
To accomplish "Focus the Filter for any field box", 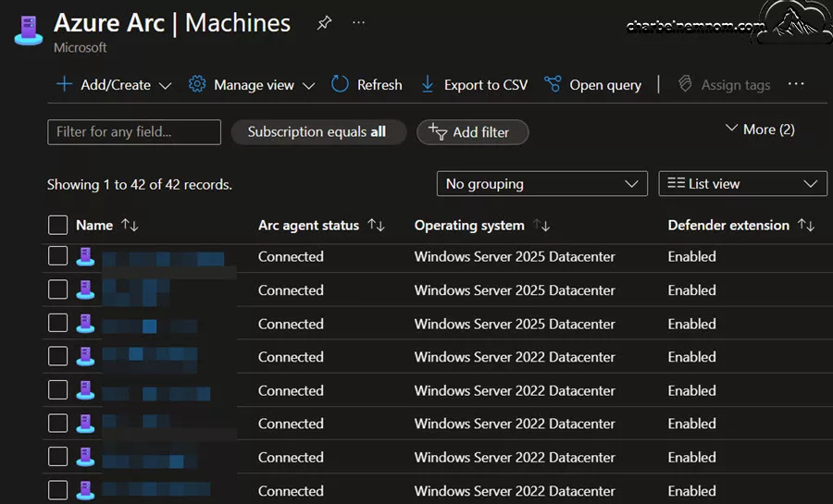I will coord(134,132).
